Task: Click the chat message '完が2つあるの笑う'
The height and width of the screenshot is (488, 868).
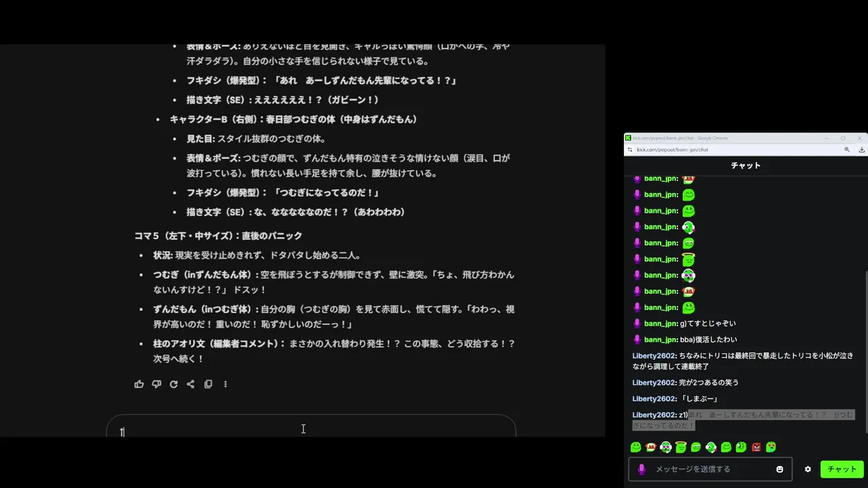Action: click(709, 382)
